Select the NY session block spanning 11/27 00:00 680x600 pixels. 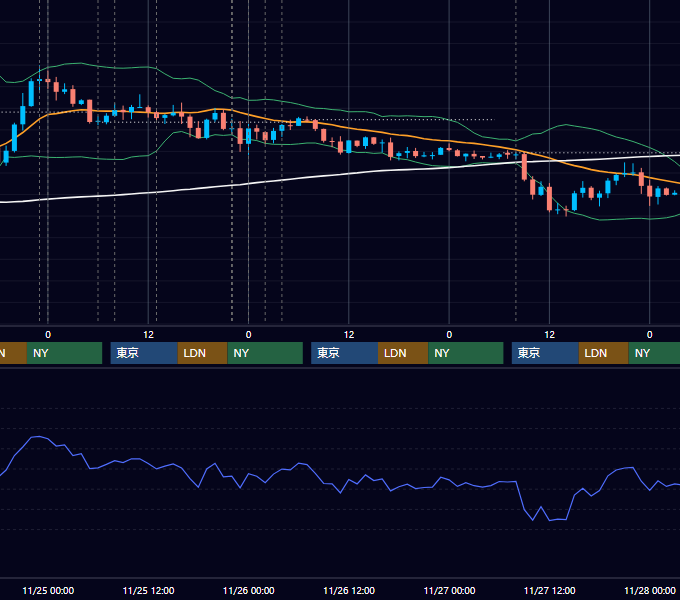pyautogui.click(x=466, y=353)
